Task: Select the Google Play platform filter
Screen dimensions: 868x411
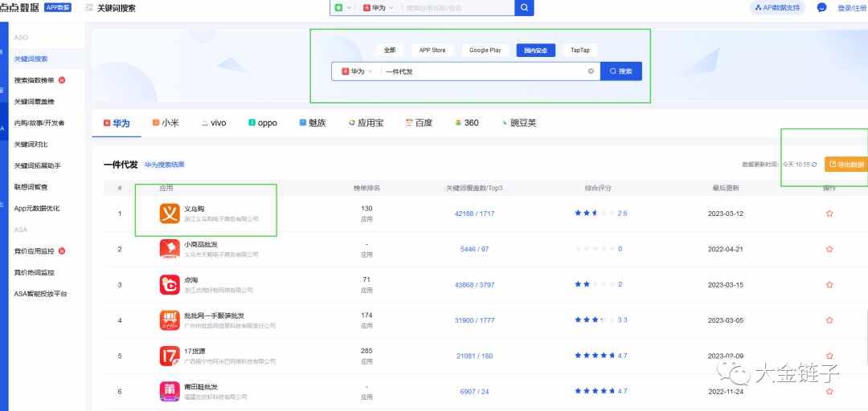Action: coord(485,50)
